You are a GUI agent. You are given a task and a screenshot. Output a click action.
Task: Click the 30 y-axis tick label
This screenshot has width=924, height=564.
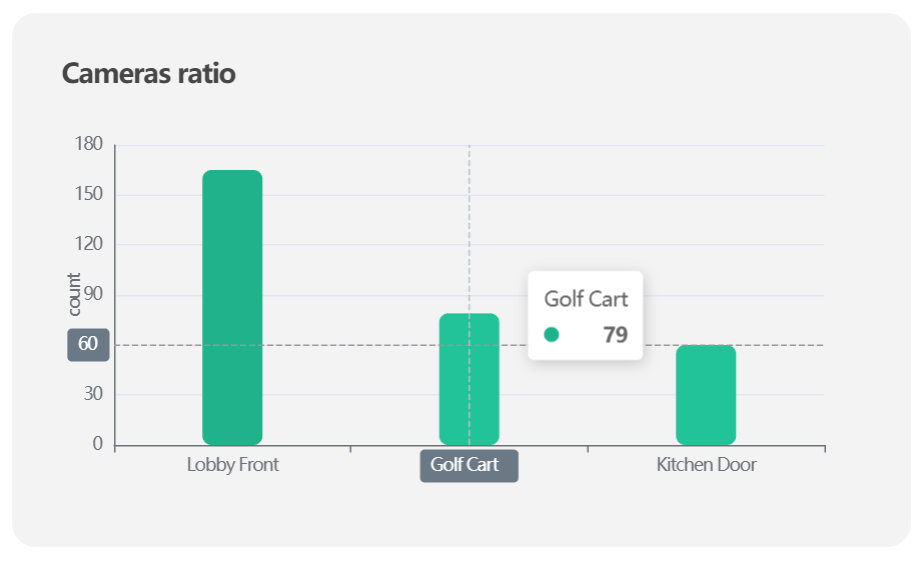click(92, 395)
